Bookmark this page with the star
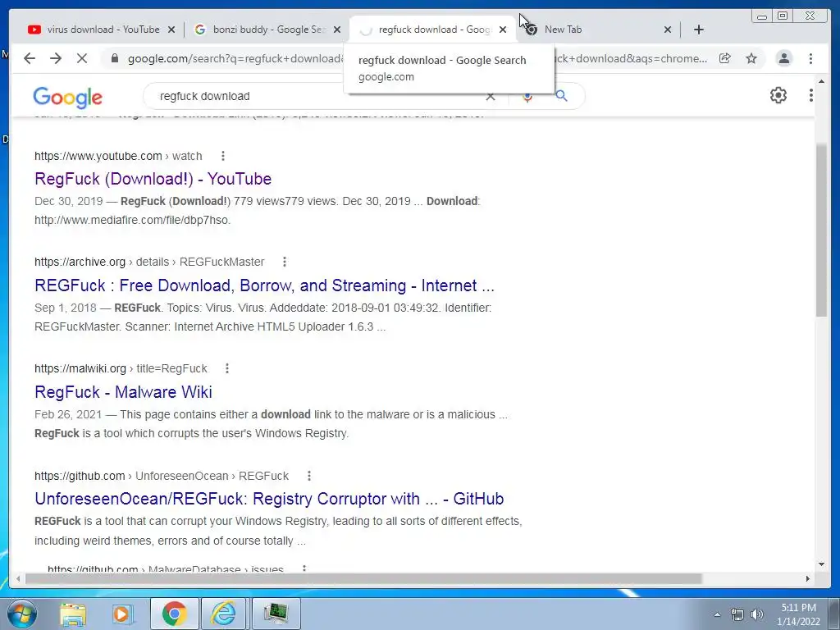Image resolution: width=840 pixels, height=630 pixels. click(x=751, y=58)
